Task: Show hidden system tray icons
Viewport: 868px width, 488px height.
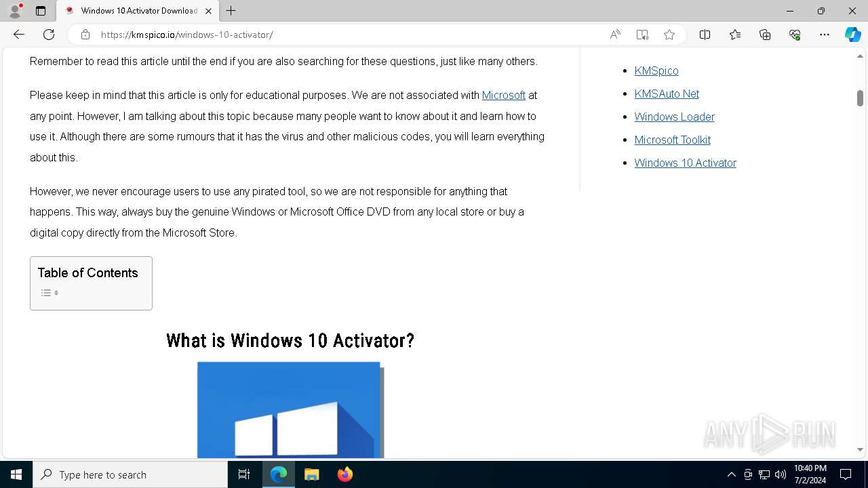Action: 731,474
